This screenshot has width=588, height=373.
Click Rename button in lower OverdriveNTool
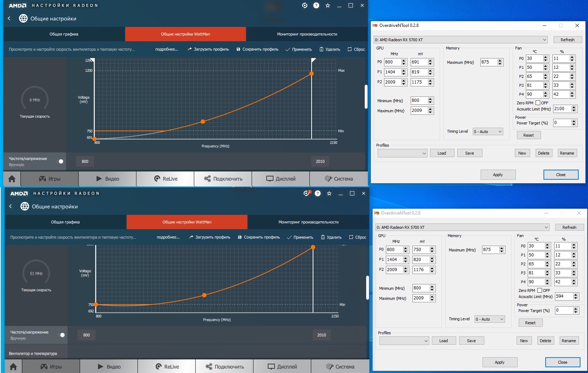click(569, 341)
